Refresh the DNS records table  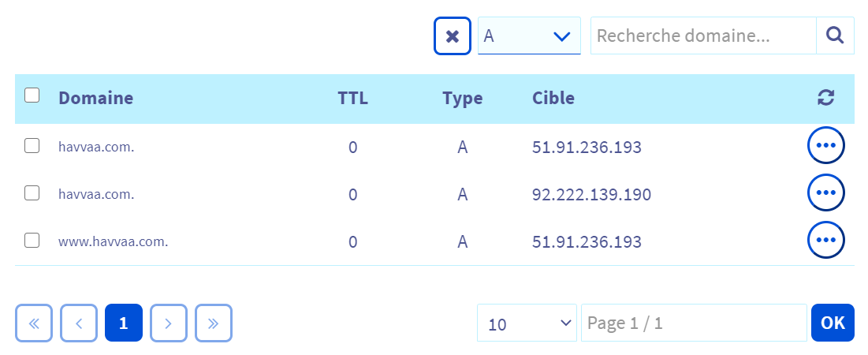click(x=825, y=98)
